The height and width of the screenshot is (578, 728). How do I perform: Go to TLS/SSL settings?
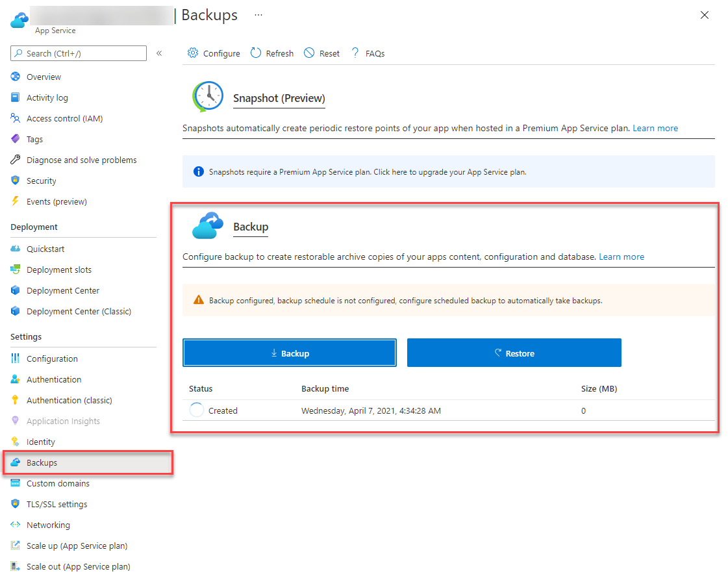pos(56,504)
